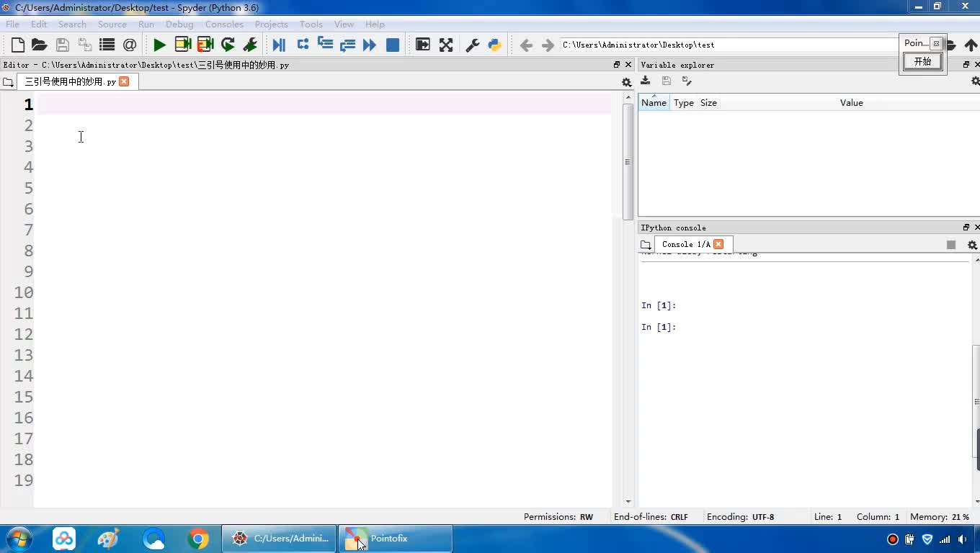Screen dimensions: 980x553
Task: Sort variables by the Name column header
Action: point(654,103)
